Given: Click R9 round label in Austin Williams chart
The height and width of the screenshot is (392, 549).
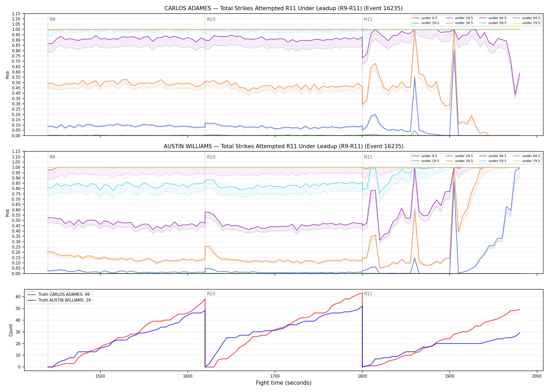Looking at the screenshot, I should 52,157.
